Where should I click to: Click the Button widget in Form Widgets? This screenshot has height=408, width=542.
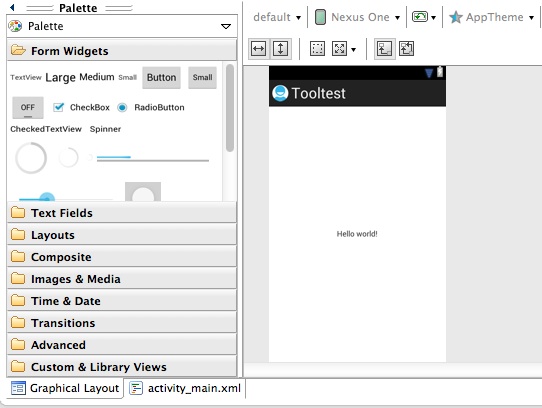[x=161, y=77]
